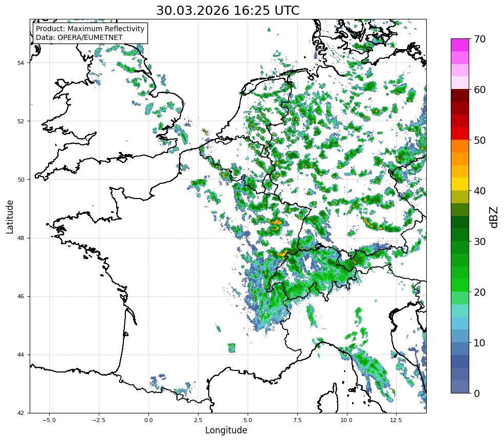Click longitude tick label 2.5
The image size is (504, 440).
coord(198,420)
